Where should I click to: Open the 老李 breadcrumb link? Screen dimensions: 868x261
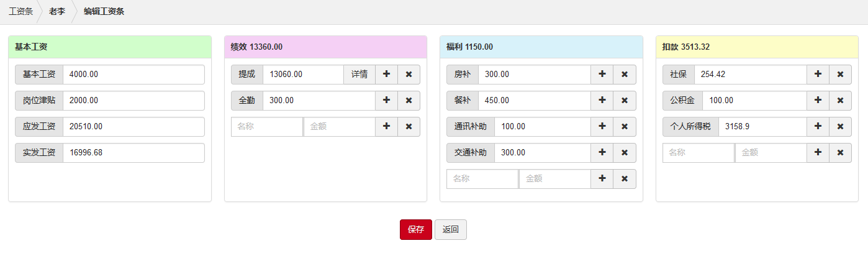57,11
